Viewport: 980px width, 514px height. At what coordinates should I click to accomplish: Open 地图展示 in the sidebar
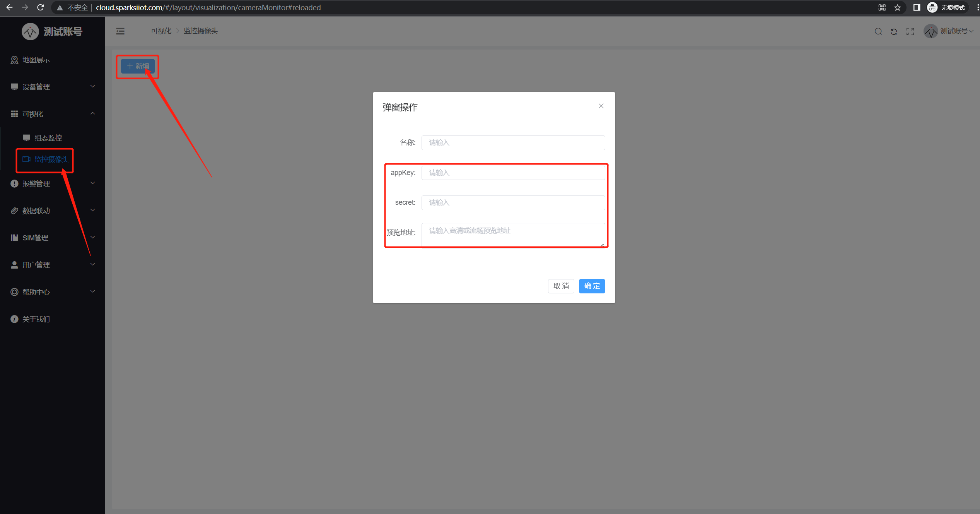click(36, 60)
